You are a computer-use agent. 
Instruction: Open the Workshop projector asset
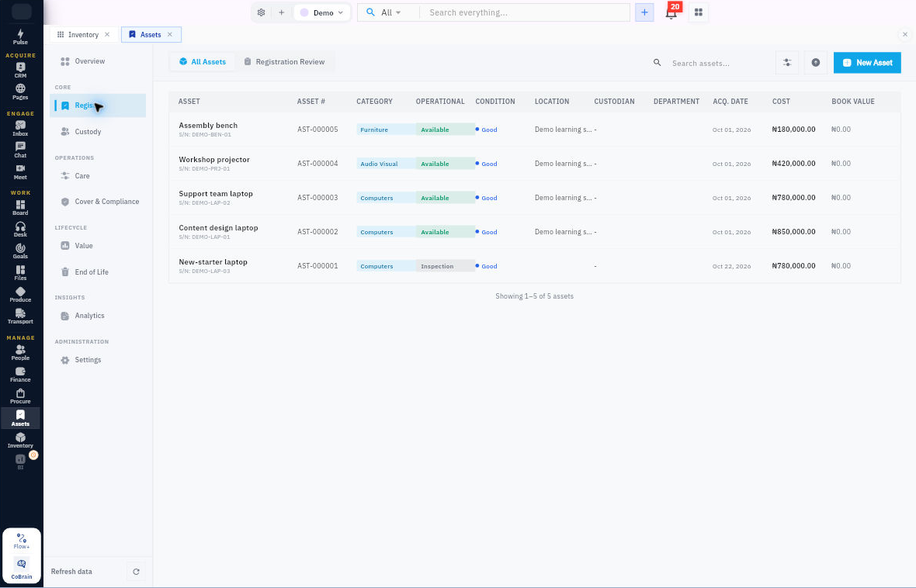[534, 164]
